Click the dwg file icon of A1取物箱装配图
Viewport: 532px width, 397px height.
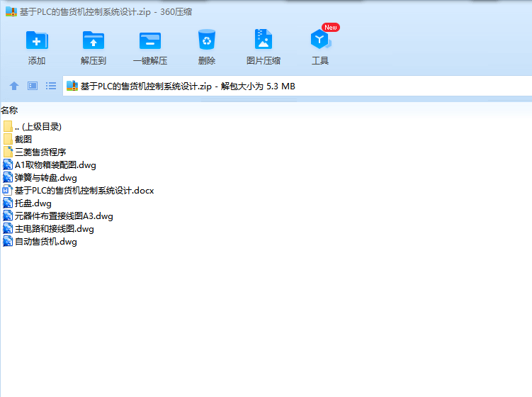[8, 164]
